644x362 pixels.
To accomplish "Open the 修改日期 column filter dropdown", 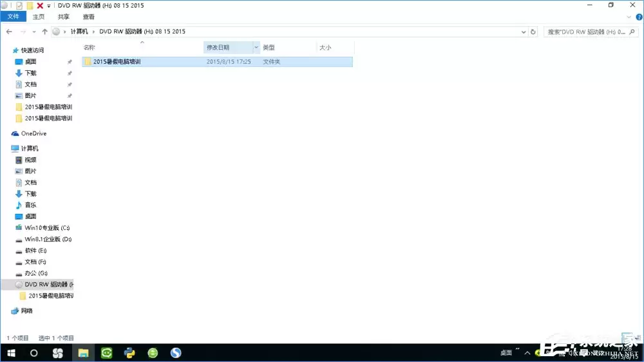I will point(256,47).
